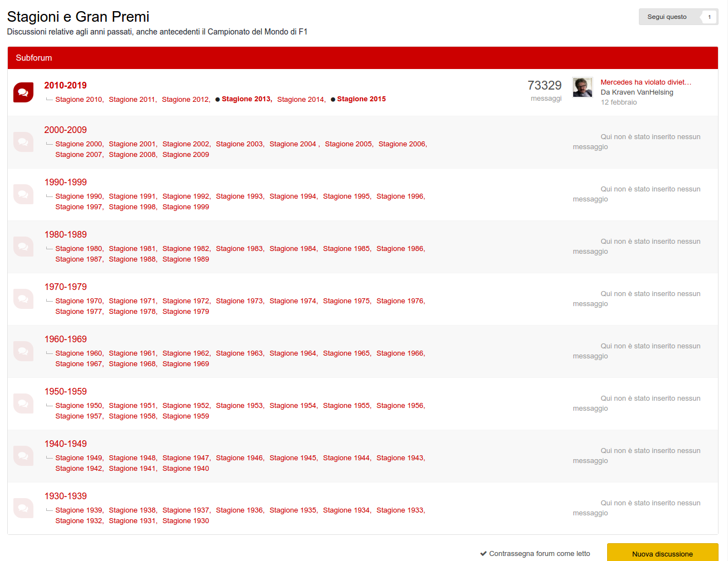Open the 1940-1949 subforum title
This screenshot has height=561, width=728.
click(x=66, y=444)
